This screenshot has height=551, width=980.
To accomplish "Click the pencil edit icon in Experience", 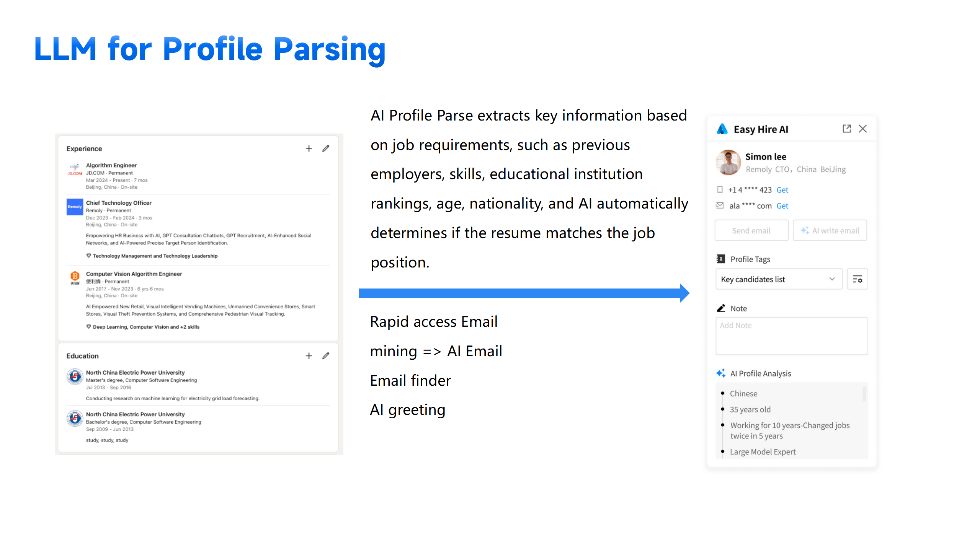I will (x=325, y=148).
